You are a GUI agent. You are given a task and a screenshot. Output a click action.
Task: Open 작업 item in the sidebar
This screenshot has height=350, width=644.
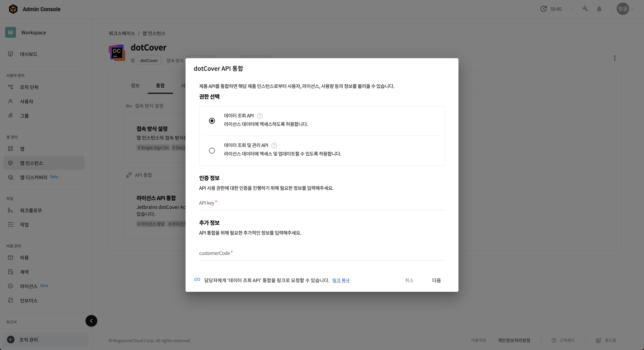pyautogui.click(x=44, y=224)
